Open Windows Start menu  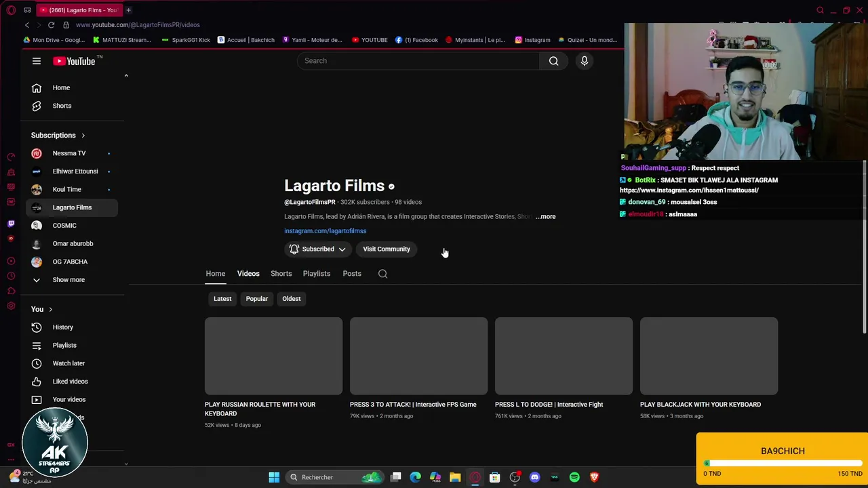(x=274, y=477)
